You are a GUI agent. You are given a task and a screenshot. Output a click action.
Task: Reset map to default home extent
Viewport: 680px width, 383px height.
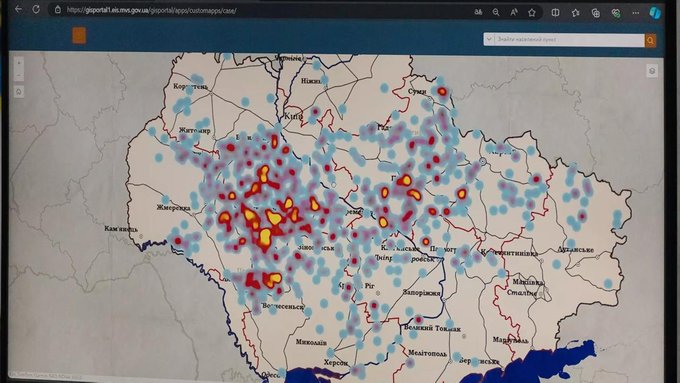(x=19, y=92)
